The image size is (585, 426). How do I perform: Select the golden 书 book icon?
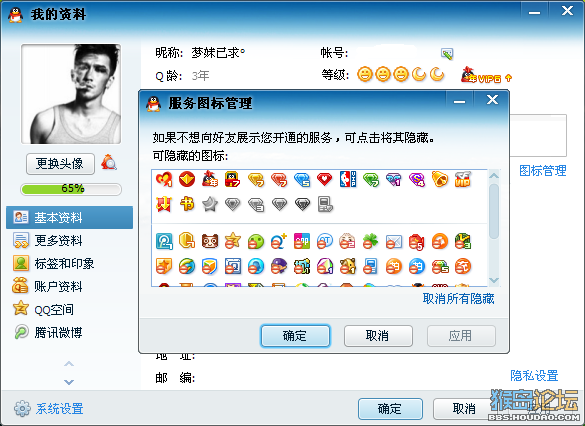click(x=187, y=204)
